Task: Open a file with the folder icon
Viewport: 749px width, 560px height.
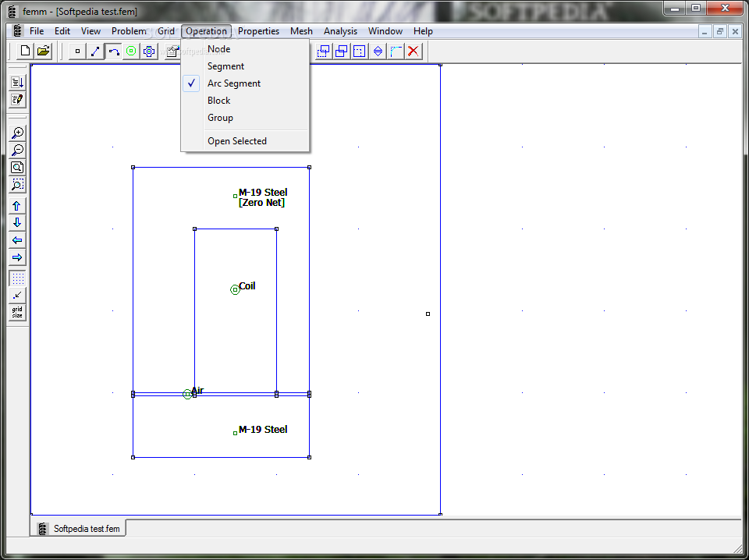Action: click(x=44, y=51)
